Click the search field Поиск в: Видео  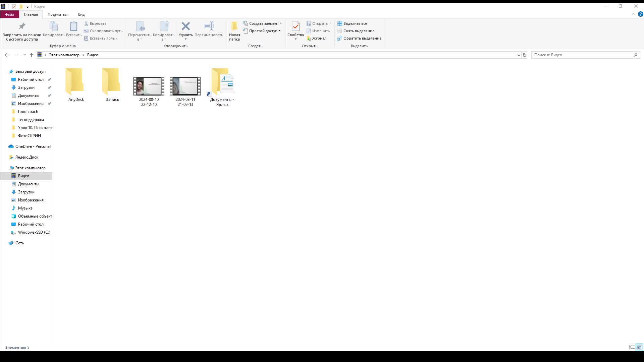(x=582, y=55)
